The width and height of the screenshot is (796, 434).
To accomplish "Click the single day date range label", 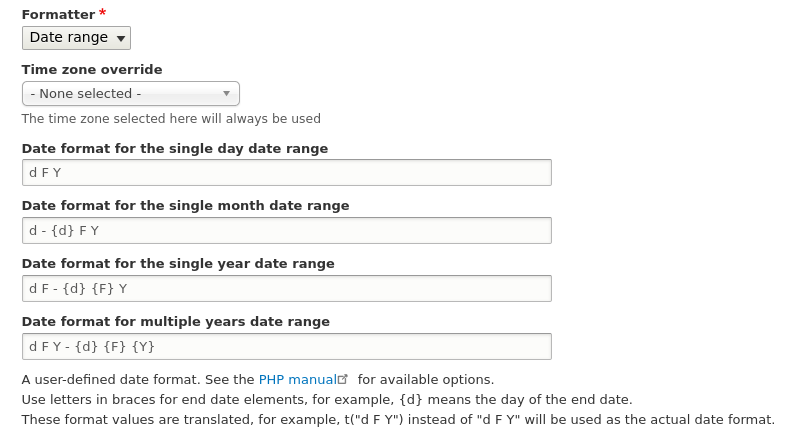I will (x=175, y=149).
